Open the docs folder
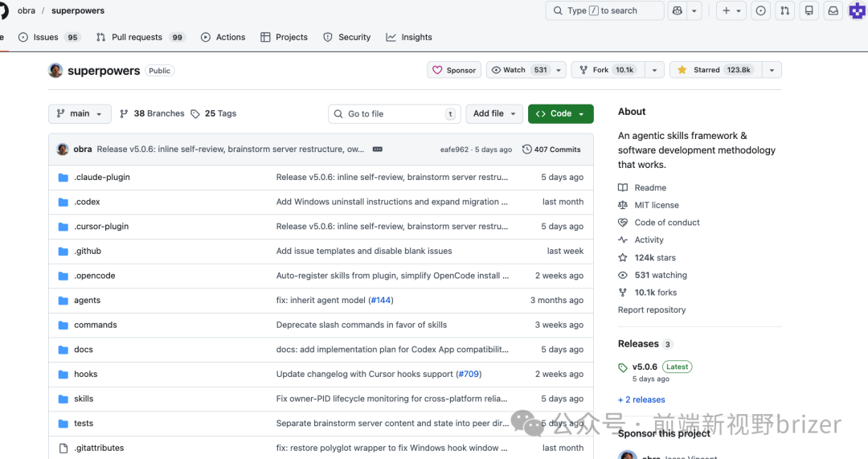The height and width of the screenshot is (459, 868). tap(84, 350)
